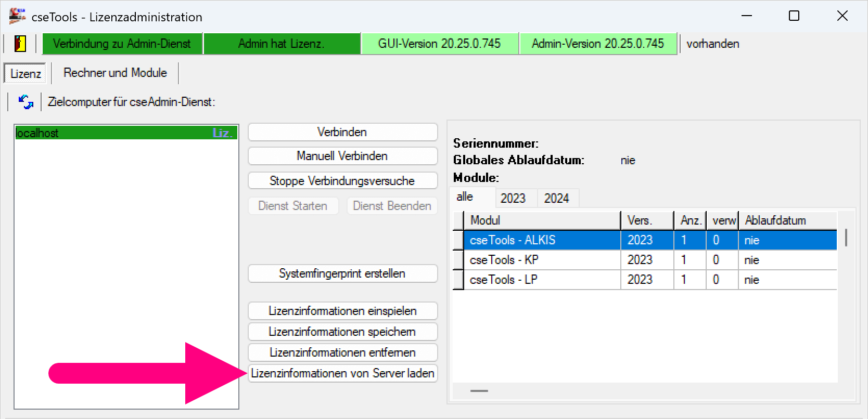The height and width of the screenshot is (419, 868).
Task: Select the cseTools - KP module row
Action: [x=541, y=260]
